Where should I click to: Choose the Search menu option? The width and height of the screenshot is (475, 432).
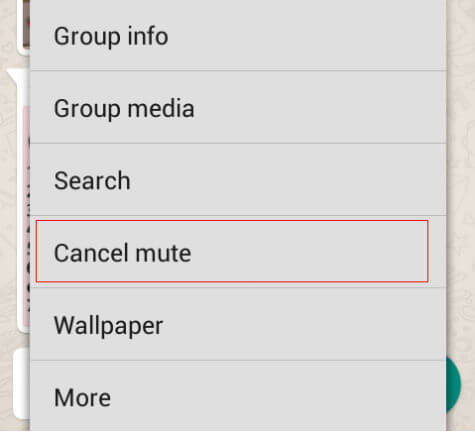[x=238, y=180]
